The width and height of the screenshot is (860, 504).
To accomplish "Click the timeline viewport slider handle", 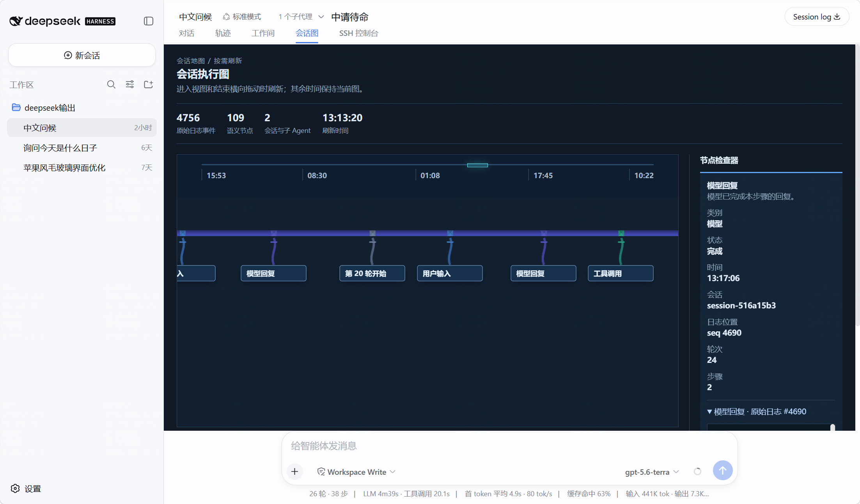I will pos(477,165).
